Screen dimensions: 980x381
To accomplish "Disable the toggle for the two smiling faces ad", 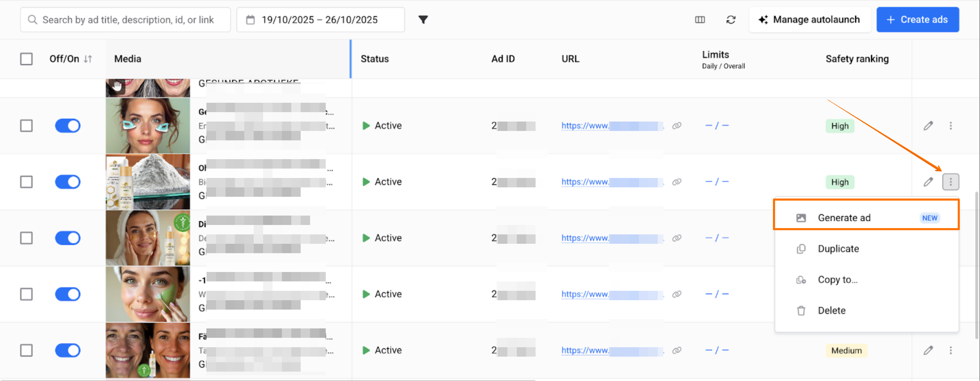I will coord(68,350).
